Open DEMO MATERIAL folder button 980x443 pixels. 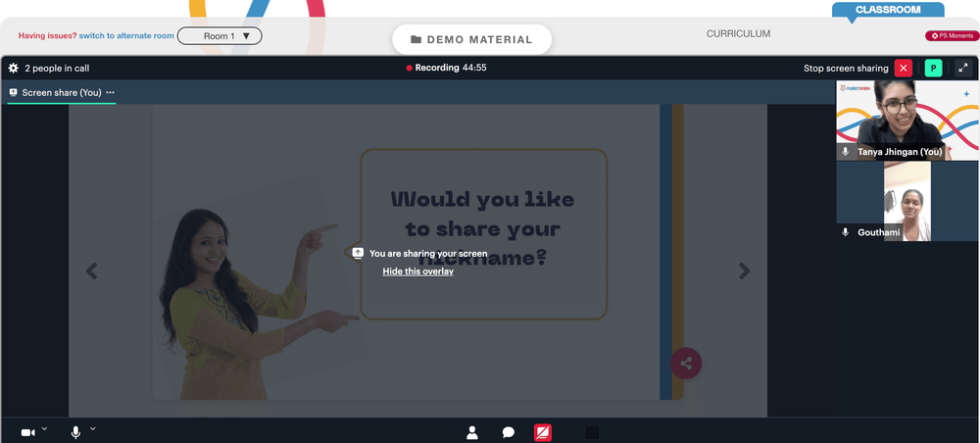[x=472, y=39]
